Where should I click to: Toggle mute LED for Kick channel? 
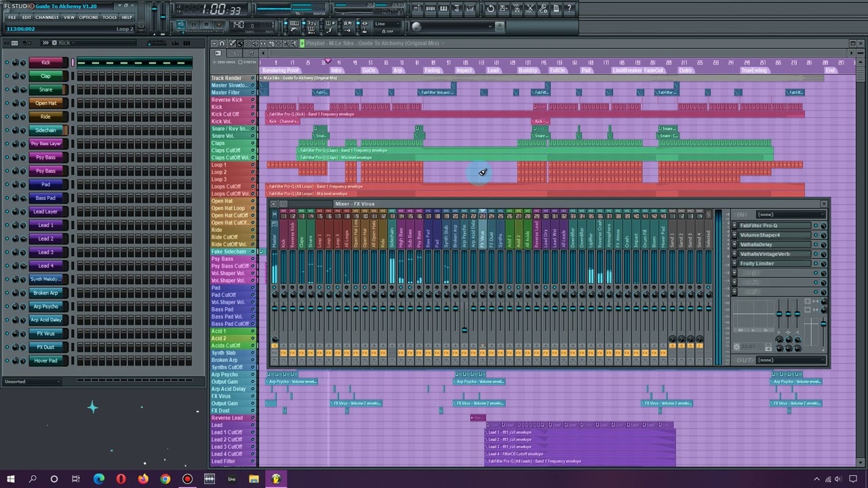(7, 62)
